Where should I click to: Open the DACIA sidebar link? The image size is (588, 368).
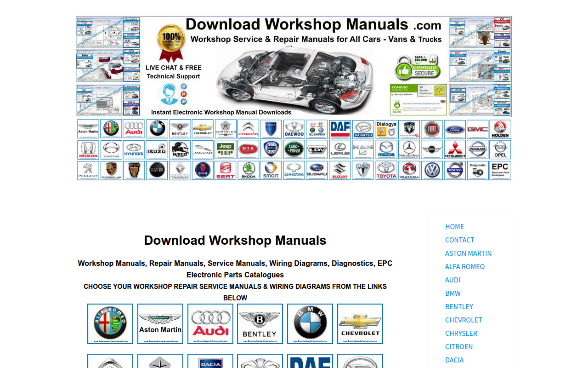[454, 360]
